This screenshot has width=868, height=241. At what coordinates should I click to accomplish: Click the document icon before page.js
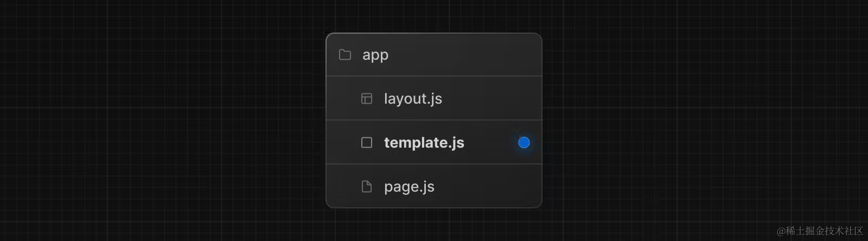(x=367, y=186)
